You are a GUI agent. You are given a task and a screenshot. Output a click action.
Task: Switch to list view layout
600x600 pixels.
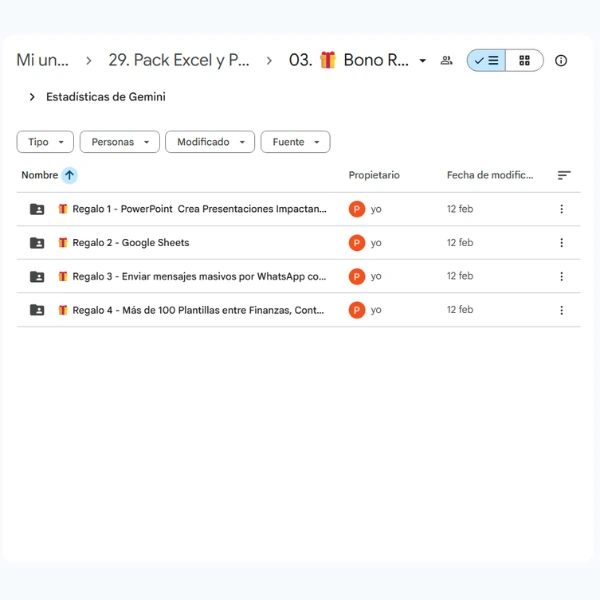tap(486, 60)
